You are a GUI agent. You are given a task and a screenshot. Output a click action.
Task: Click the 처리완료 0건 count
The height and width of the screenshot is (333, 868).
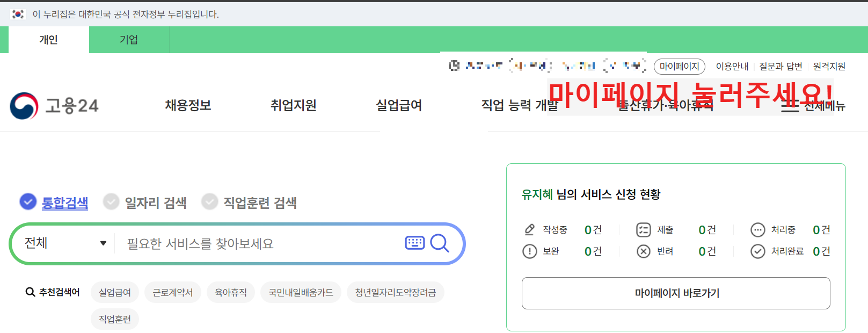pos(821,251)
